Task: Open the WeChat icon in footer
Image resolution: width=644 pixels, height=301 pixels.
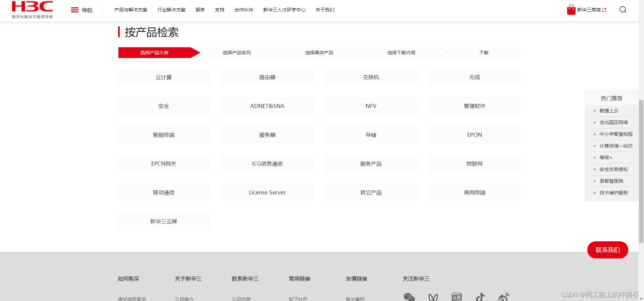Action: tap(409, 297)
